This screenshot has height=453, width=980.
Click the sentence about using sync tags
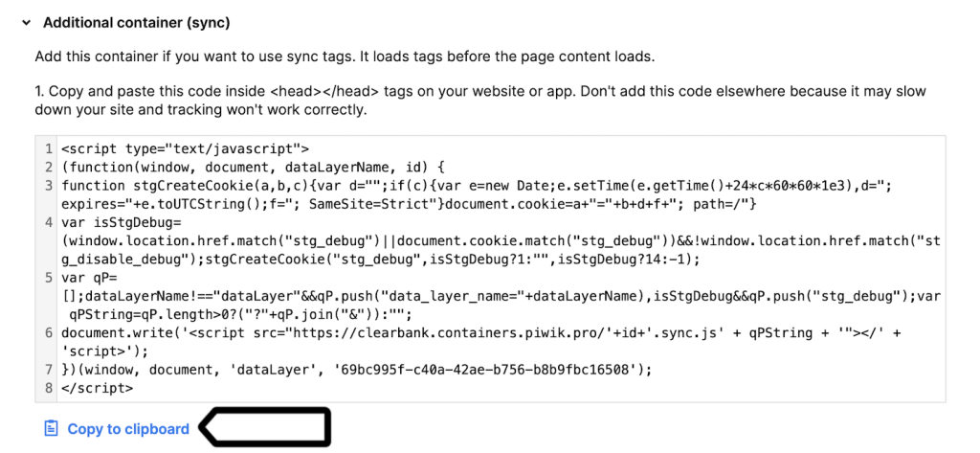tap(345, 57)
